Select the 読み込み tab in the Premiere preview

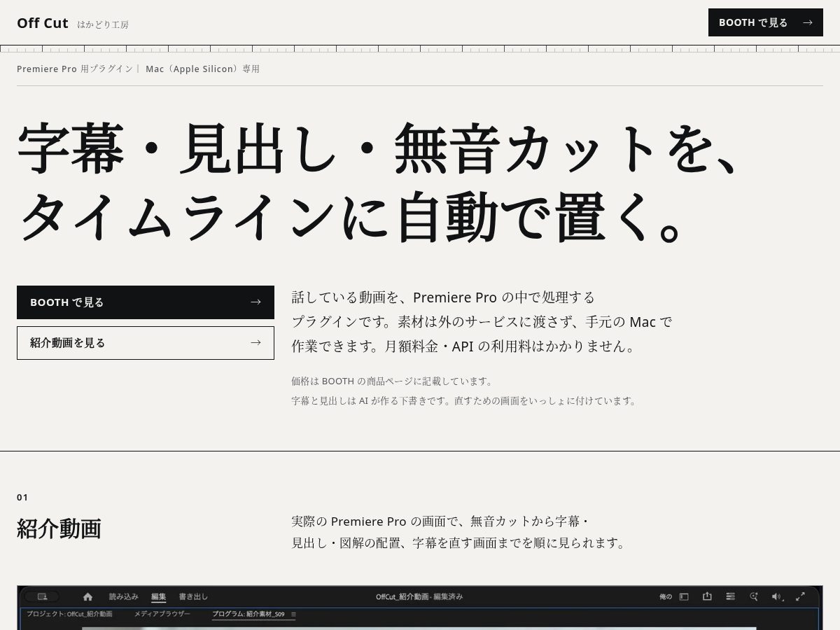point(124,597)
